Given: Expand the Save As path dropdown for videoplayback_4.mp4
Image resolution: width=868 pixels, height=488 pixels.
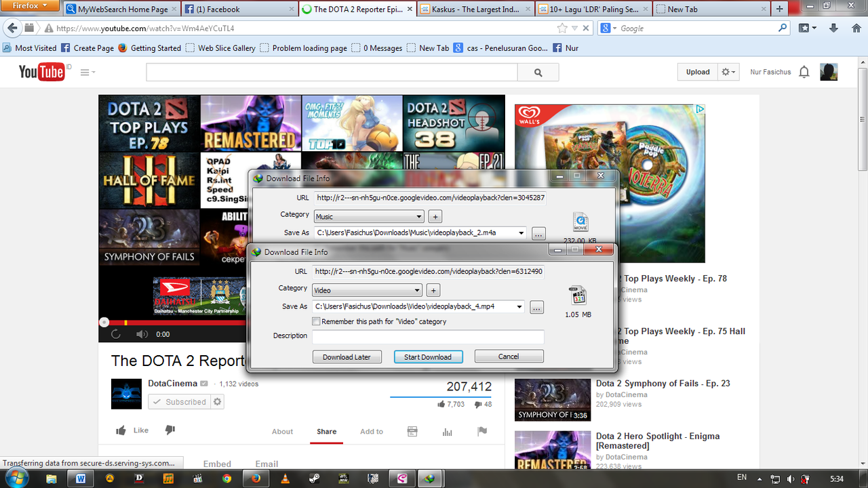Looking at the screenshot, I should [x=520, y=306].
